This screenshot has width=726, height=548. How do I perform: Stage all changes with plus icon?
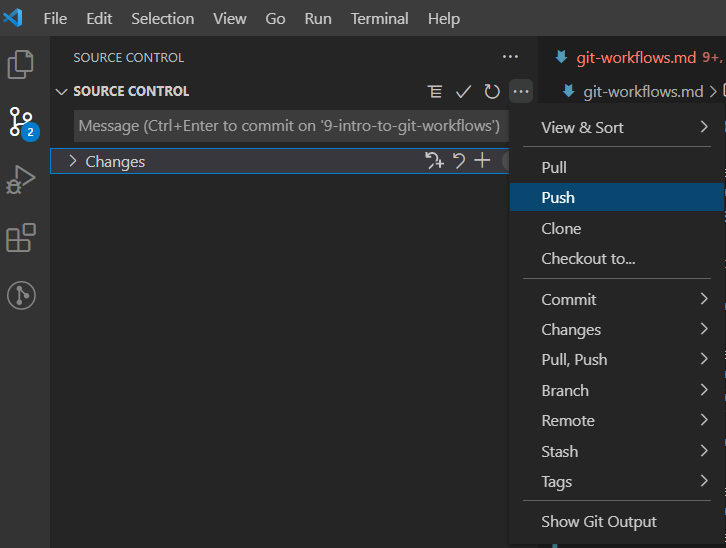tap(482, 161)
